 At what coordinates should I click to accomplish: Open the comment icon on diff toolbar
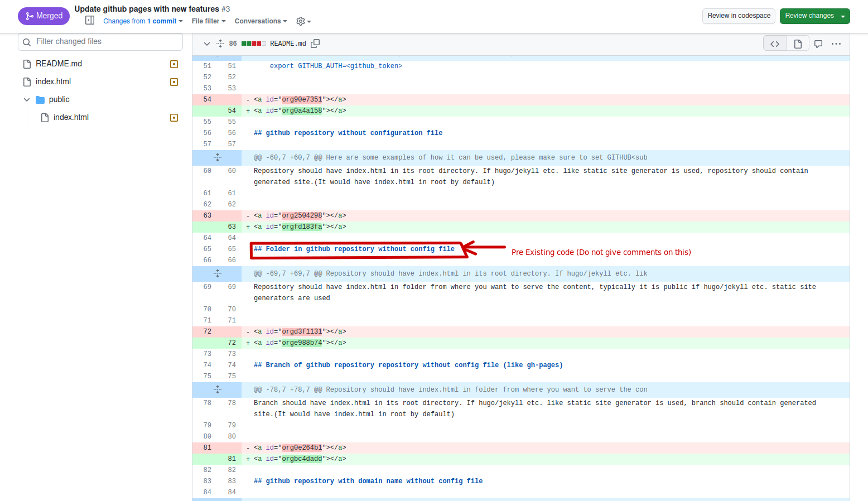(x=818, y=43)
